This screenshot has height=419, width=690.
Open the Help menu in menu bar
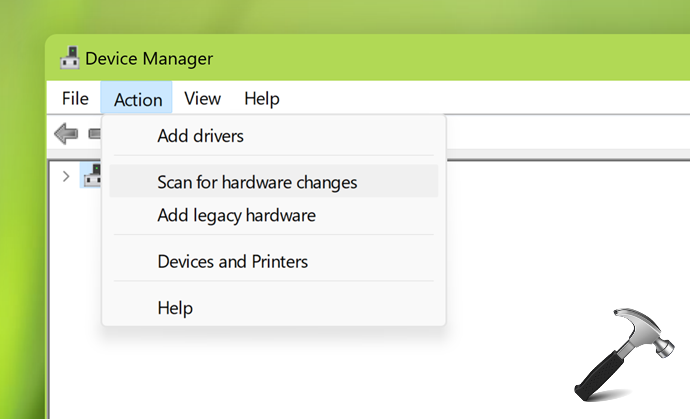point(262,98)
